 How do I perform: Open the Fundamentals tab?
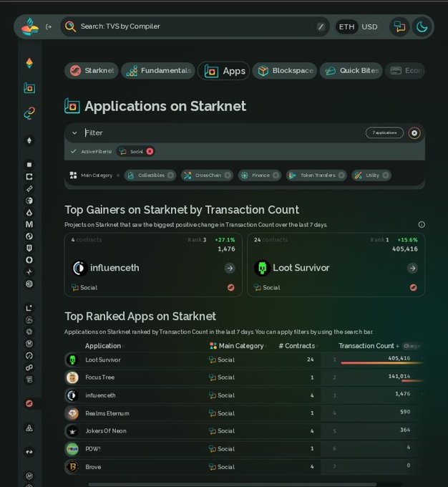(158, 71)
